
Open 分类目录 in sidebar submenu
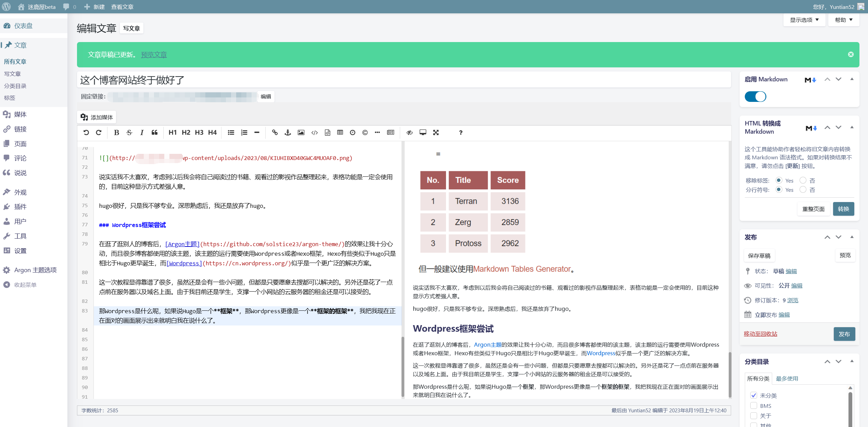(x=15, y=86)
